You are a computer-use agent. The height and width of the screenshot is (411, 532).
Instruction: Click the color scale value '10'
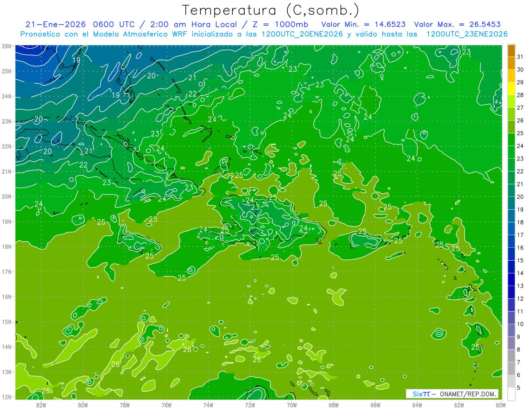tap(520, 324)
